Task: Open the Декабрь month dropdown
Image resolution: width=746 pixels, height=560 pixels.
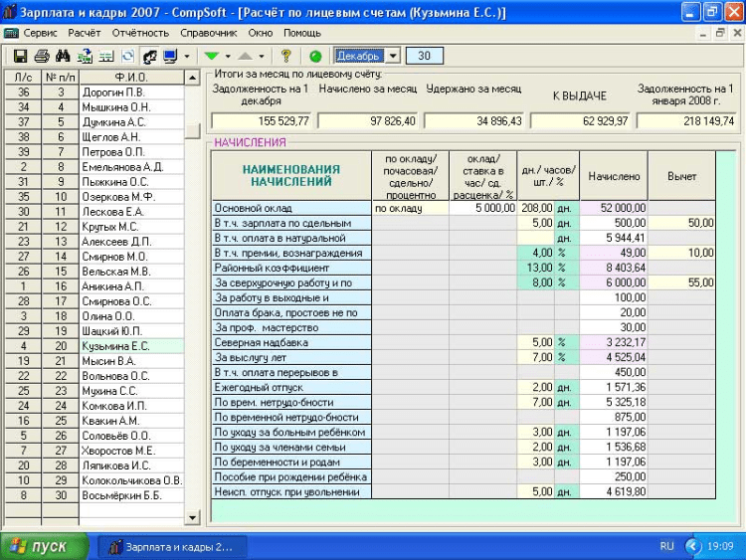Action: pos(392,56)
